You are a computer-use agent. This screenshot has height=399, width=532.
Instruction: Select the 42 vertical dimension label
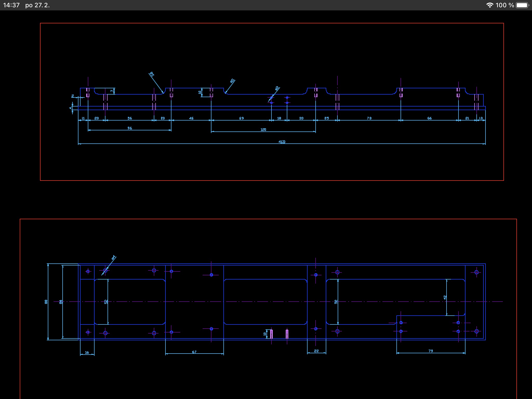(x=445, y=297)
